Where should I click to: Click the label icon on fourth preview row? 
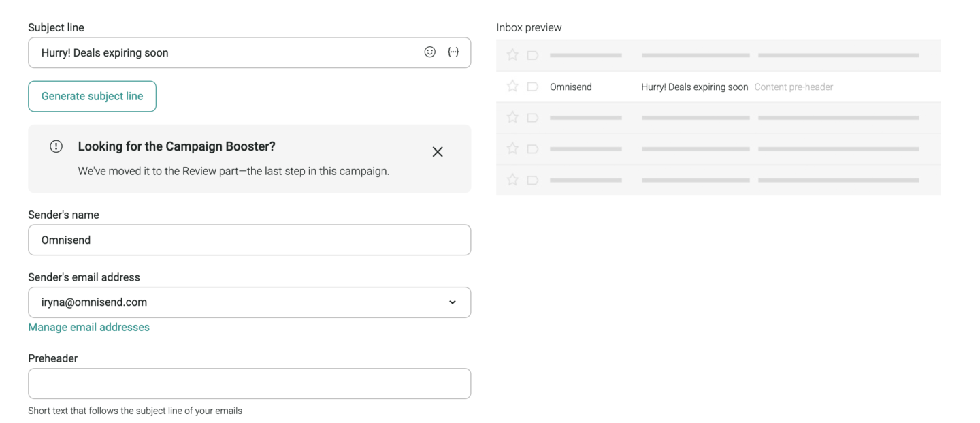(532, 148)
